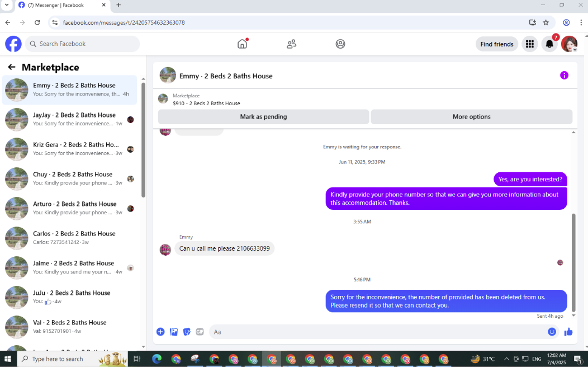The image size is (588, 367).
Task: Select the JuJu conversation
Action: (70, 297)
